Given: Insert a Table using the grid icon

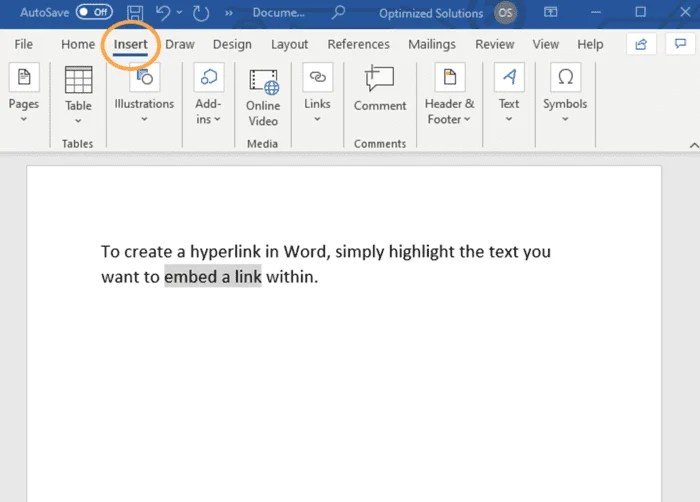Looking at the screenshot, I should tap(78, 79).
